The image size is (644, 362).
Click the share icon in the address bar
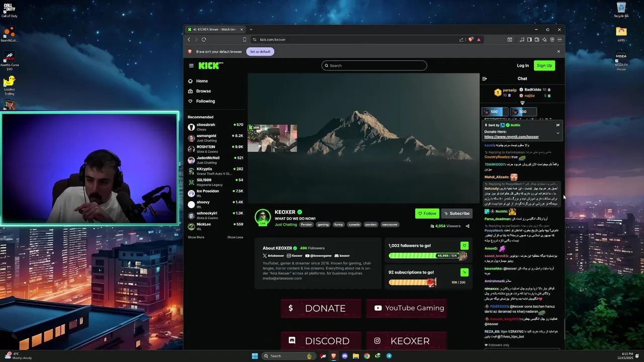[461, 40]
